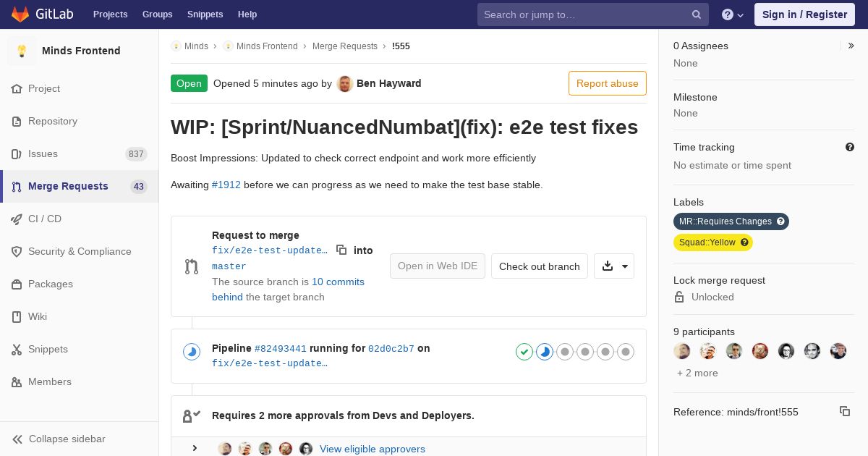
Task: Click the Sign in / Register button
Action: [x=804, y=14]
